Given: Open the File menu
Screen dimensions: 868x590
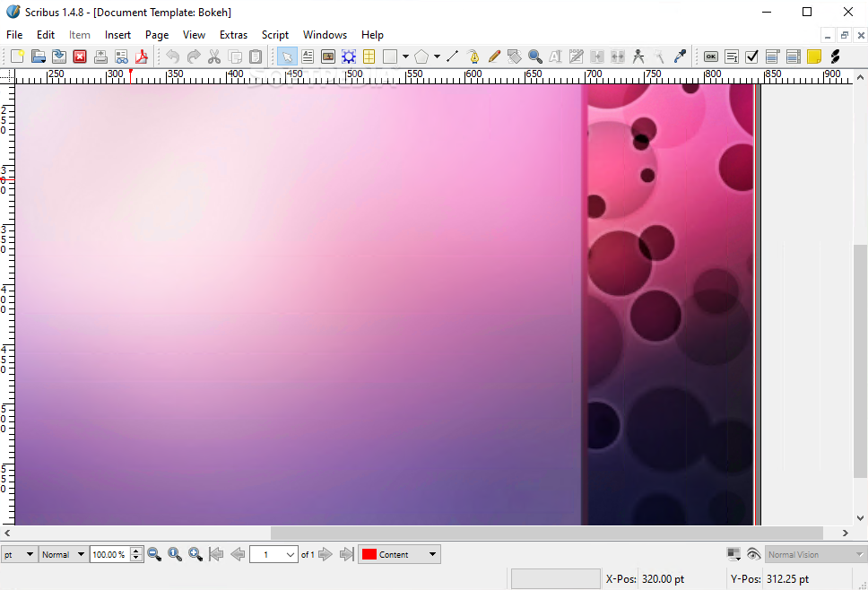Looking at the screenshot, I should click(x=14, y=35).
